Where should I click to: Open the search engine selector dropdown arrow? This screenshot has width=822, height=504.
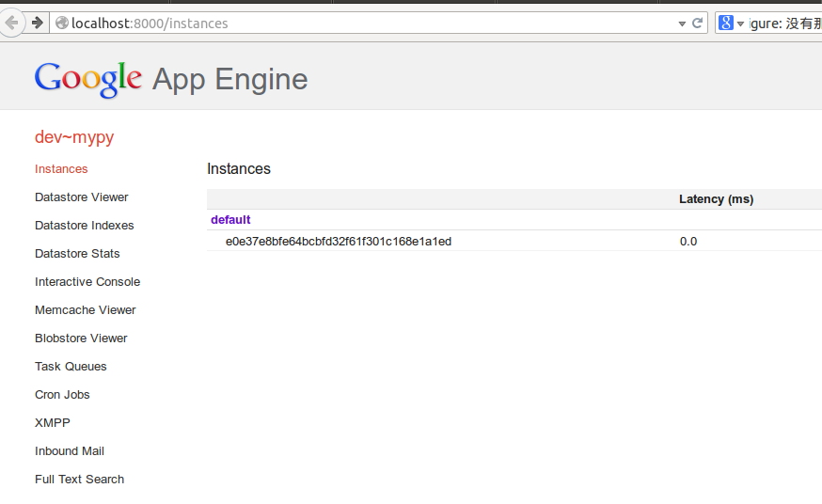[x=740, y=24]
